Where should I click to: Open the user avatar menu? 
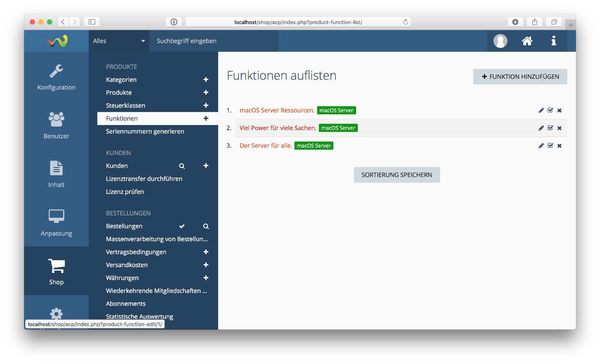click(500, 41)
